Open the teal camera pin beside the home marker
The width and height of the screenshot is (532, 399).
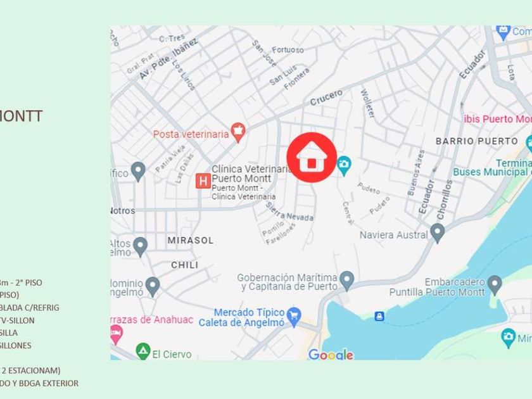[344, 166]
